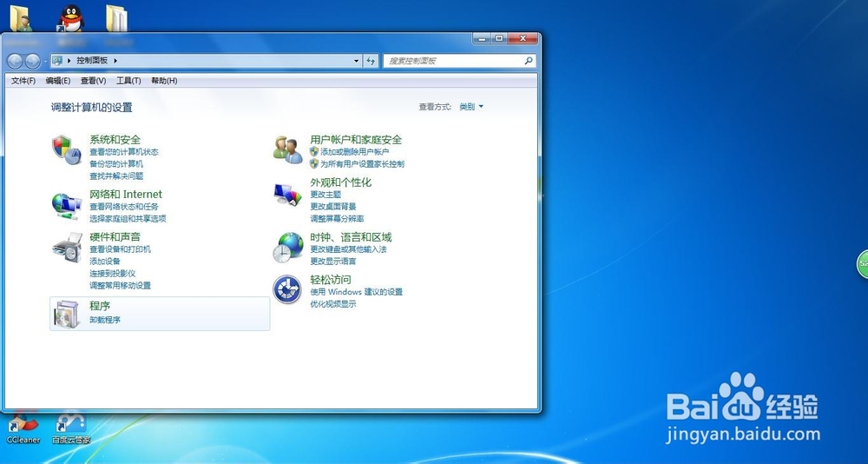Click 硬件和声音 heading link

[x=115, y=236]
